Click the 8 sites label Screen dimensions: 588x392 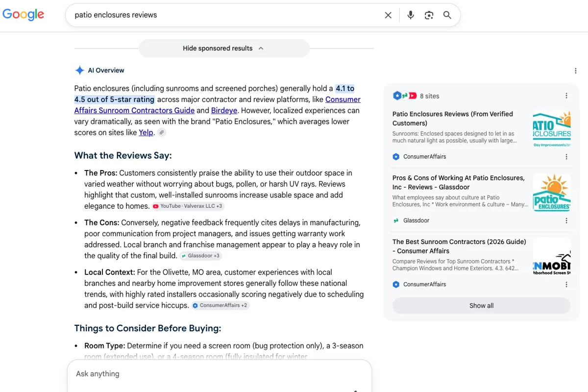click(x=430, y=96)
